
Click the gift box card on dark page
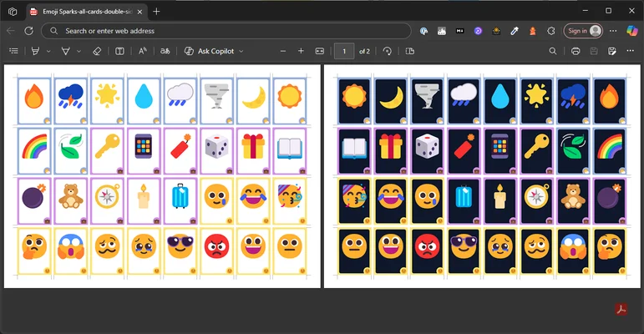391,151
